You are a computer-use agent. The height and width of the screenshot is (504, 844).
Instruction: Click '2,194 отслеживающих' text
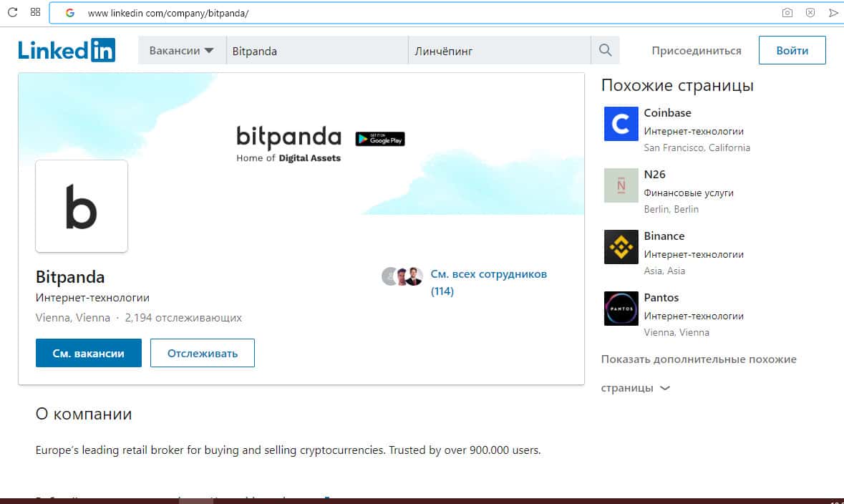click(183, 318)
